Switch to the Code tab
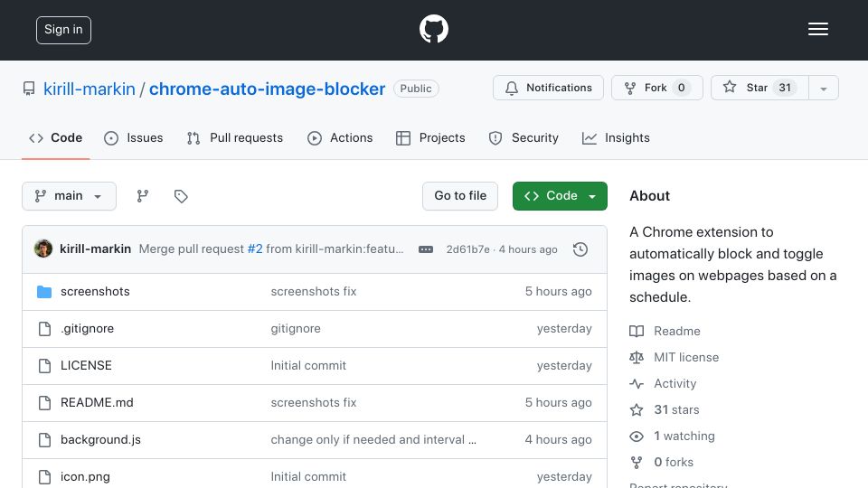 coord(55,137)
